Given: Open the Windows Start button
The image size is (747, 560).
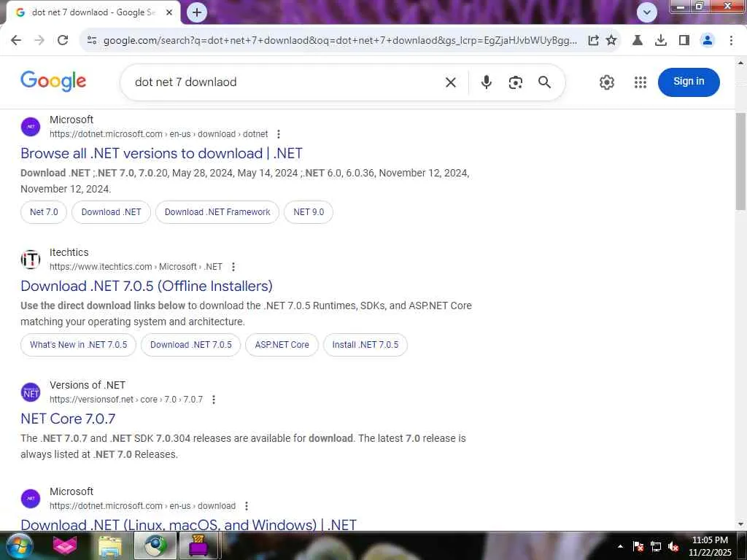Looking at the screenshot, I should click(19, 545).
